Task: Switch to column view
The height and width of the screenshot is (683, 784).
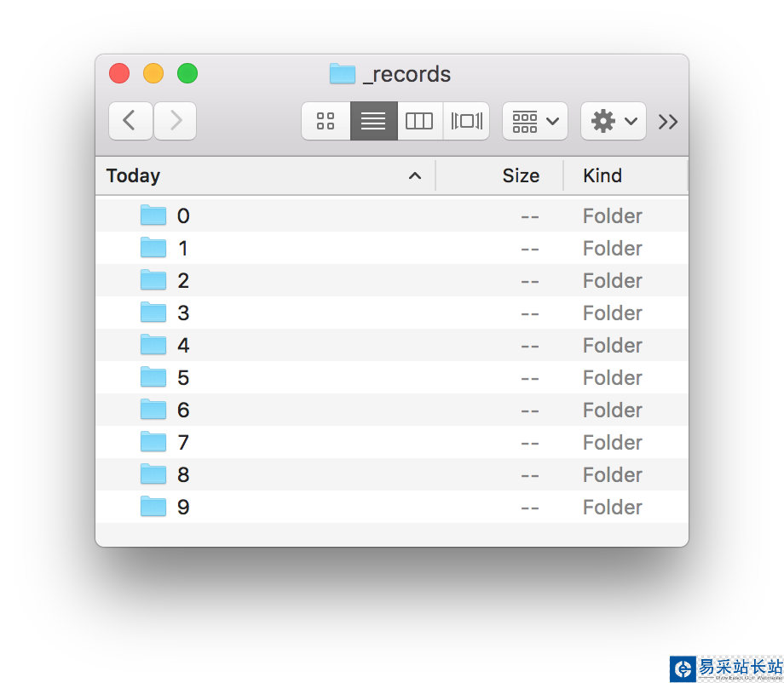Action: (x=419, y=121)
